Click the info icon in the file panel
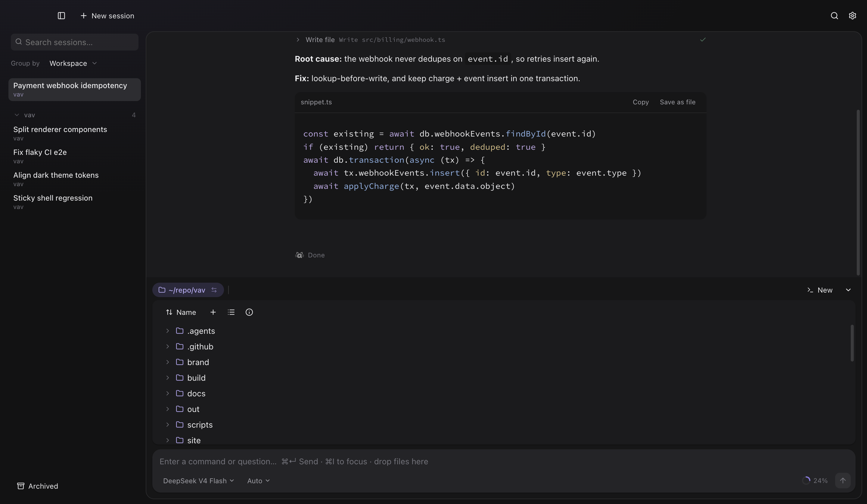This screenshot has height=504, width=867. point(249,312)
